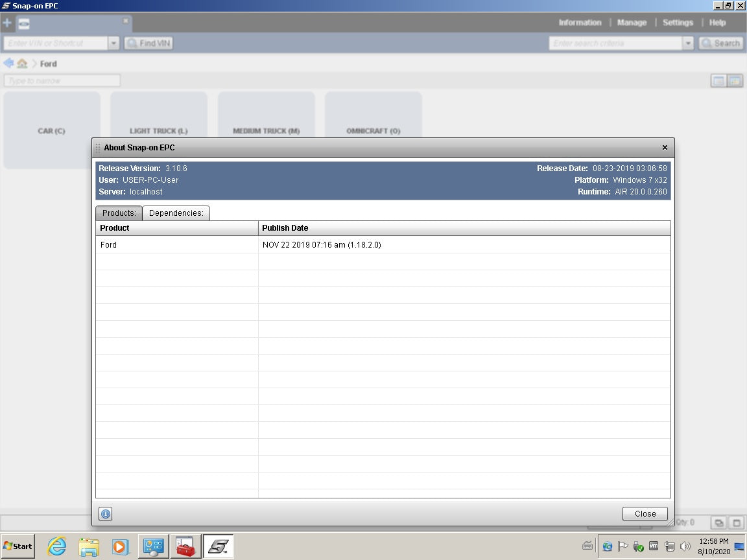Open the Help menu
This screenshot has height=560, width=747.
717,23
